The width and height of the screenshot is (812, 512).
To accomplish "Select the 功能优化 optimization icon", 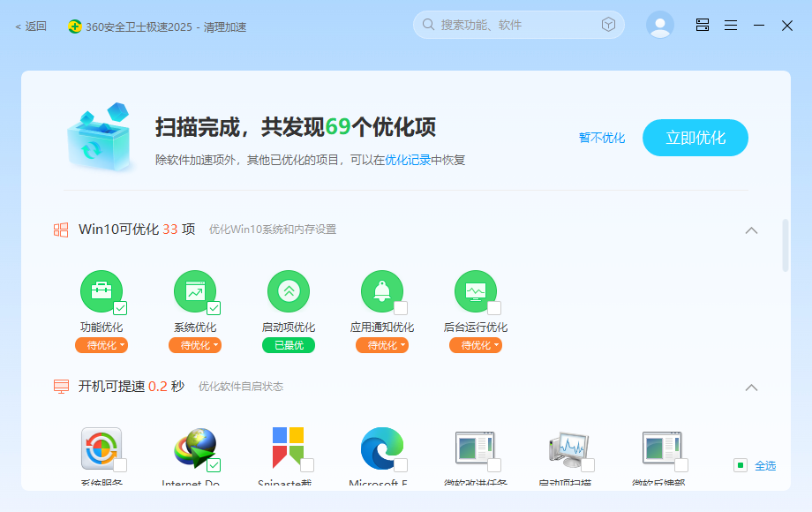I will coord(101,290).
